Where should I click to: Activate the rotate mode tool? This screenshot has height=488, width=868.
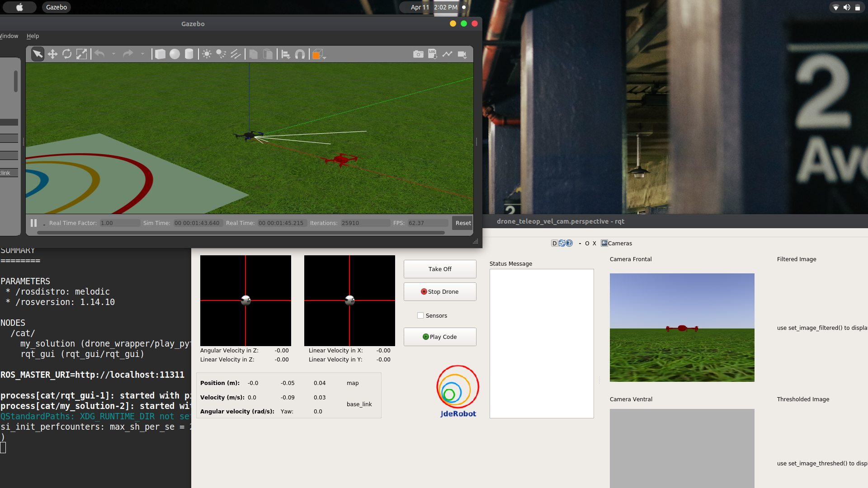click(x=67, y=54)
